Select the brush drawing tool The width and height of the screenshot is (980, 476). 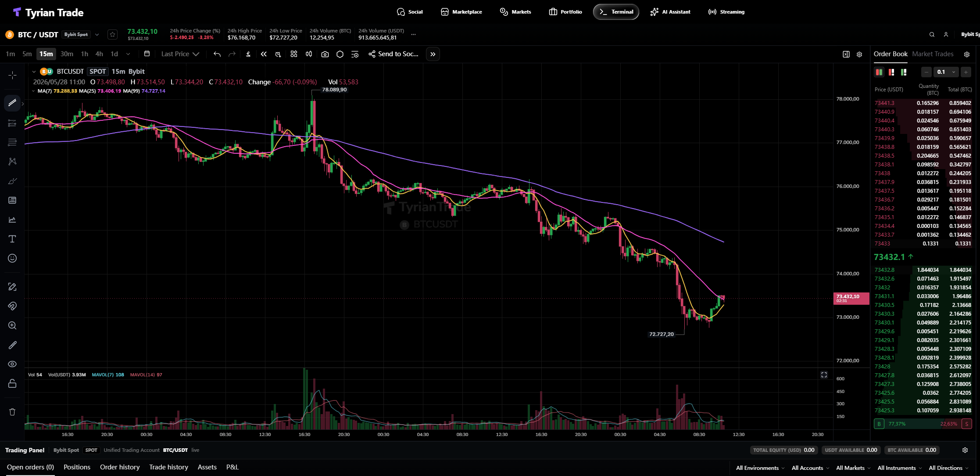[x=12, y=181]
